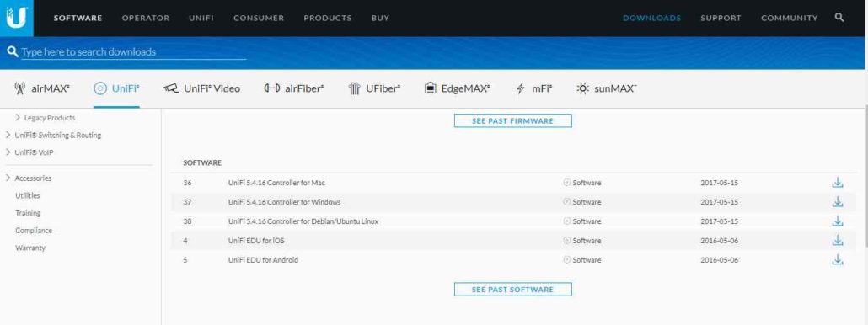Viewport: 868px width, 325px height.
Task: Select the UniFi circle icon
Action: (100, 88)
